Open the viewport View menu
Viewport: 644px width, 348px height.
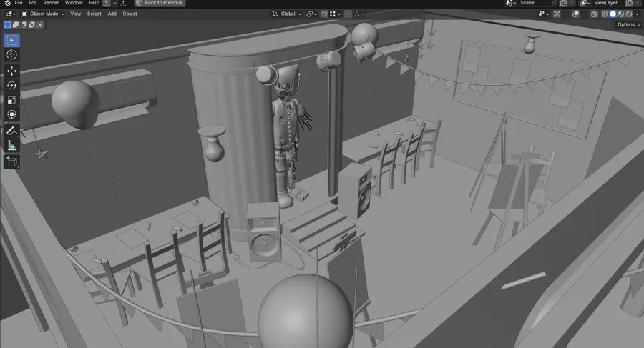click(x=76, y=14)
